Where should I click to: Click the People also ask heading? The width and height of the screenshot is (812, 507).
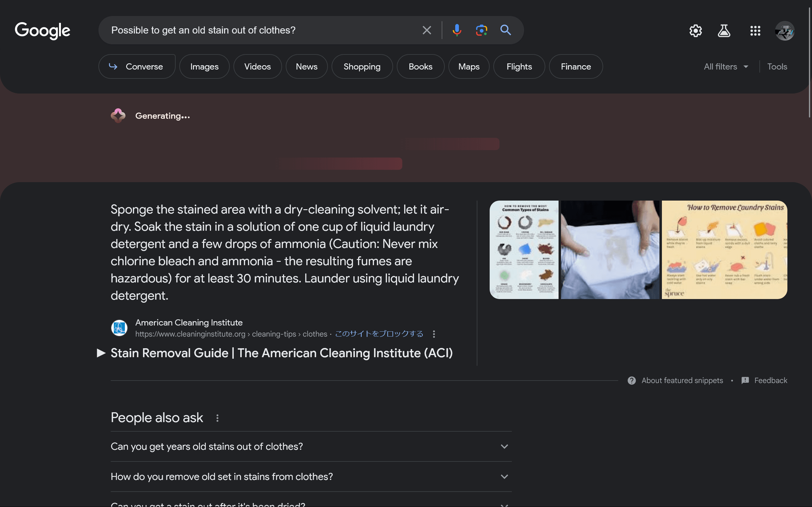[157, 418]
